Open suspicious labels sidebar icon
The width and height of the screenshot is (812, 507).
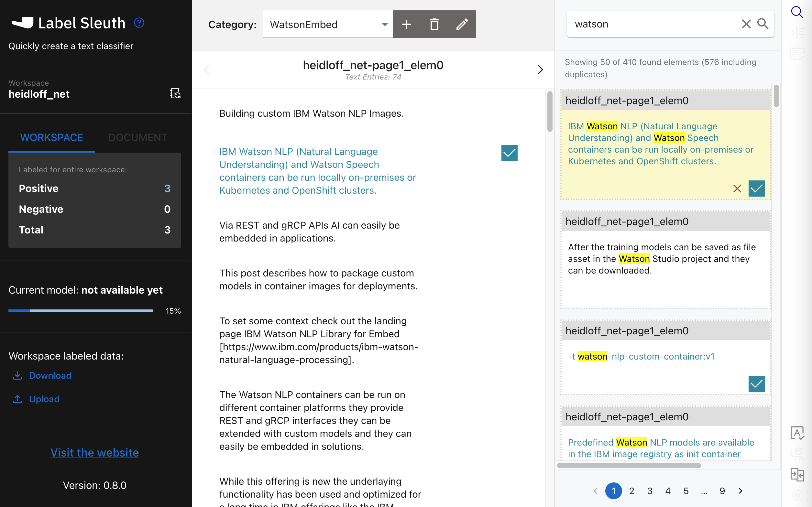797,454
